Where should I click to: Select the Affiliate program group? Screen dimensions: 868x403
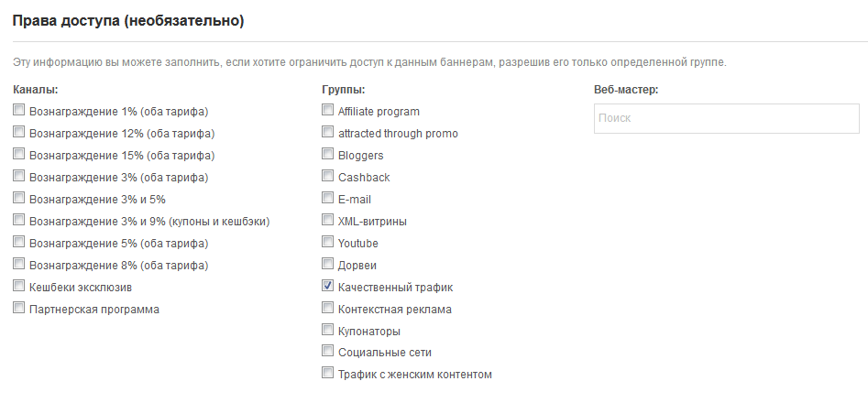[328, 111]
